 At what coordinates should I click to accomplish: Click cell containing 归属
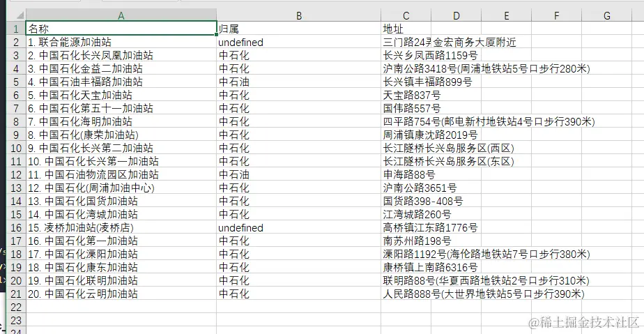click(298, 29)
